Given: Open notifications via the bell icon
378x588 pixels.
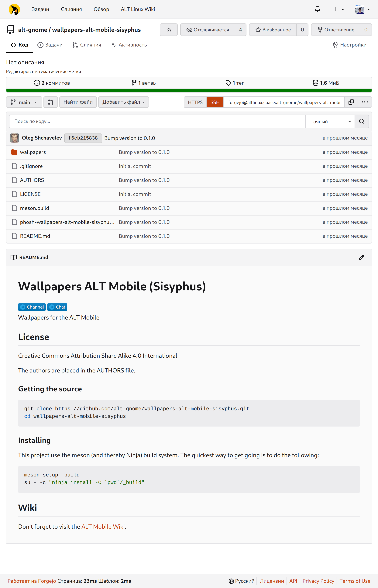Looking at the screenshot, I should tap(317, 9).
